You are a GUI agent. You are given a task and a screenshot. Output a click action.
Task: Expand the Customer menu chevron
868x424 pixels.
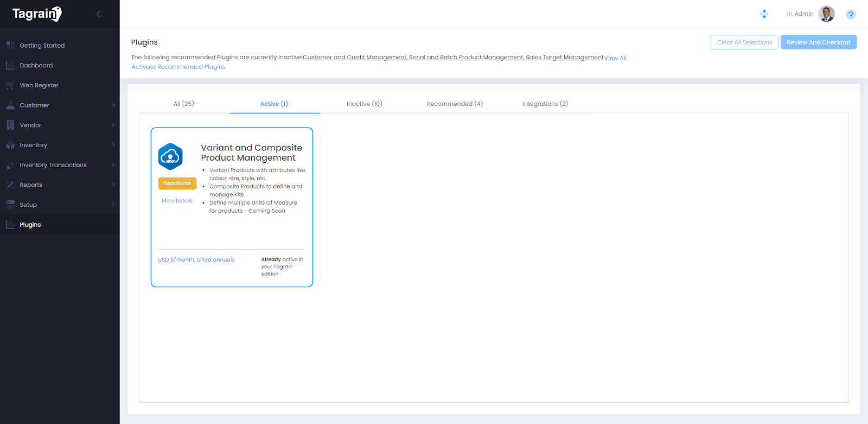[x=113, y=105]
